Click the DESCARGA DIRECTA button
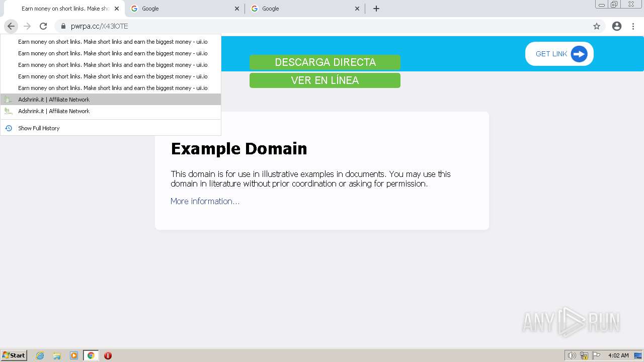The height and width of the screenshot is (362, 644). click(x=325, y=62)
